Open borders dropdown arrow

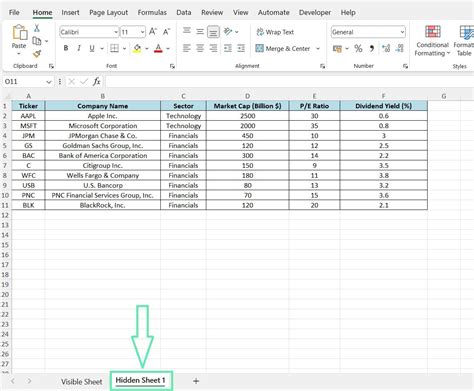point(124,49)
